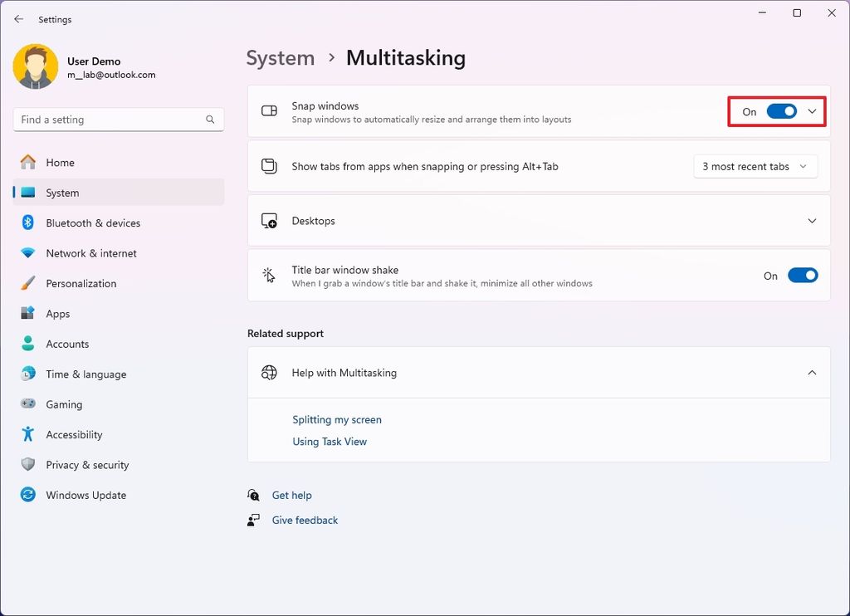Open Bluetooth & devices settings

91,222
